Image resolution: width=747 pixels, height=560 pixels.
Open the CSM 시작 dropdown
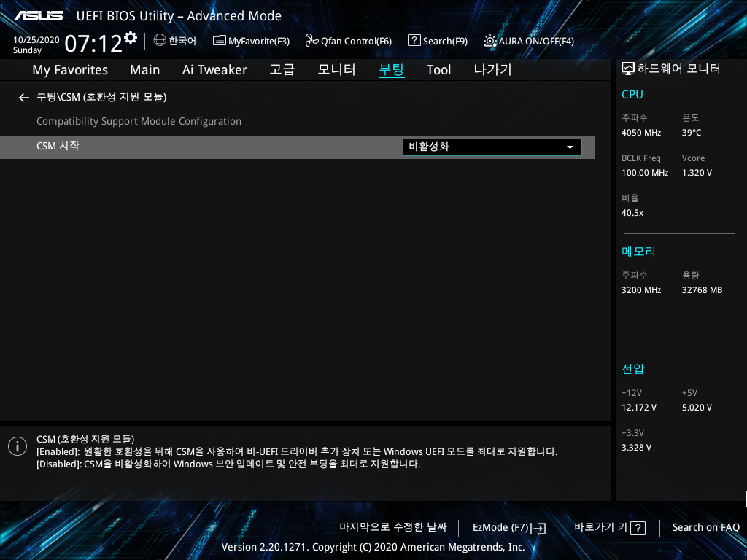[x=492, y=147]
